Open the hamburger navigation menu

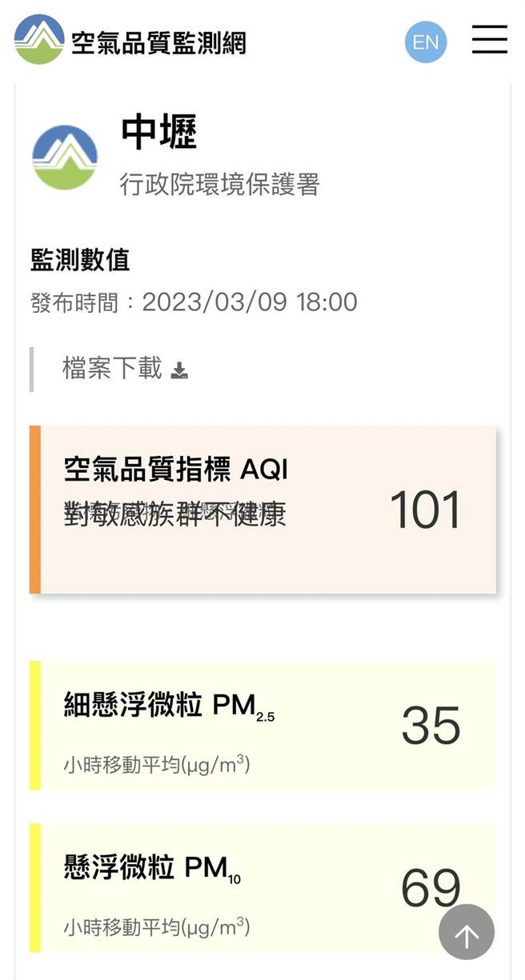[491, 41]
